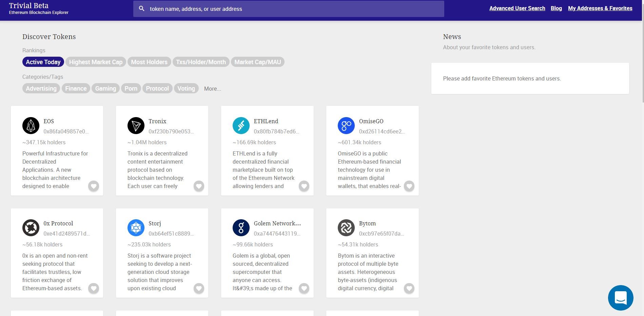
Task: Favorite the 0x Protocol token with heart
Action: pos(94,288)
